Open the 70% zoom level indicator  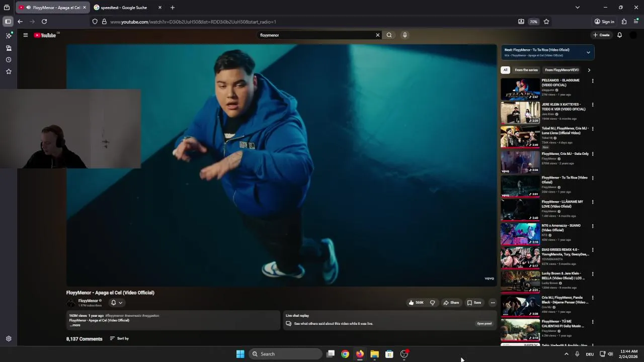click(533, 22)
